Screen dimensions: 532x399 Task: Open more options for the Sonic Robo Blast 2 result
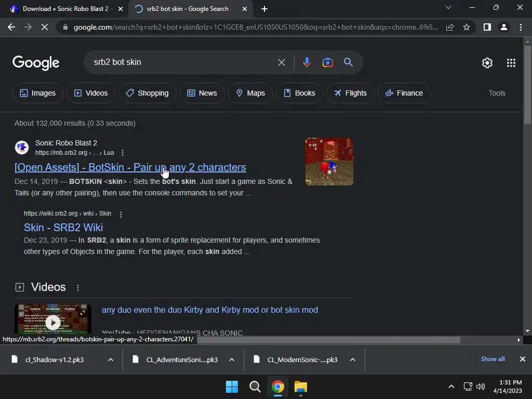point(123,153)
